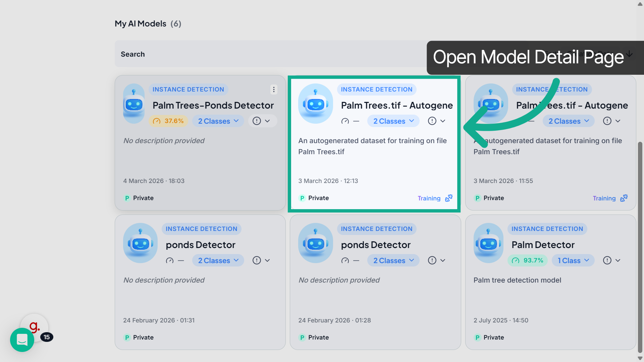Viewport: 644px width, 362px height.
Task: Click the scrollbar down arrow
Action: pos(640,358)
